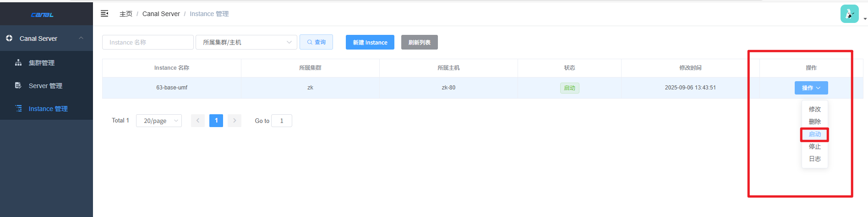The height and width of the screenshot is (217, 868).
Task: Choose 停止 from the operations menu
Action: click(815, 146)
